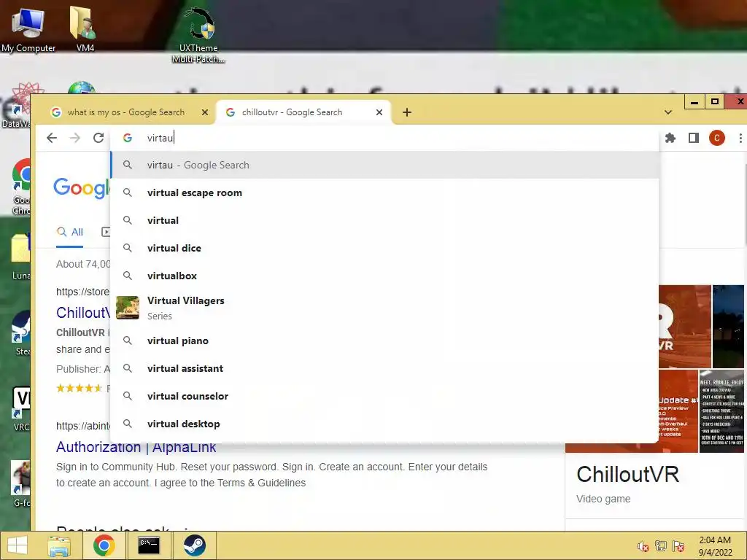Screen dimensions: 747x560
Task: Click the muted volume tray icon
Action: [x=643, y=547]
